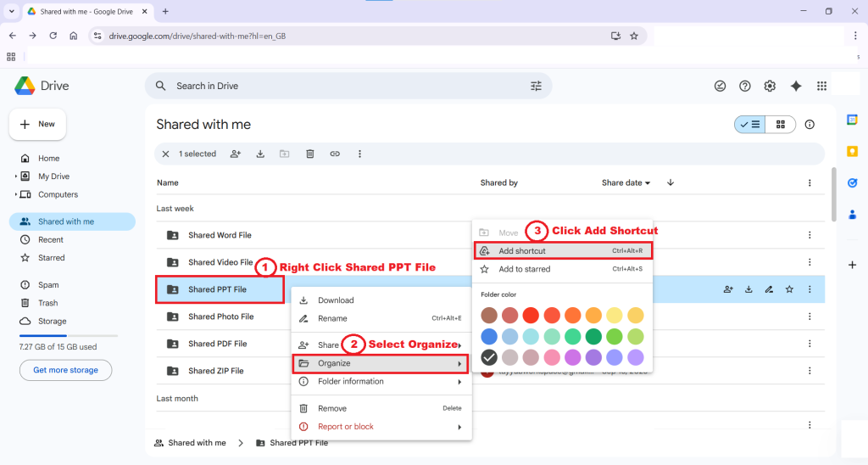Open the view details info icon
Viewport: 868px width, 465px height.
pos(810,125)
